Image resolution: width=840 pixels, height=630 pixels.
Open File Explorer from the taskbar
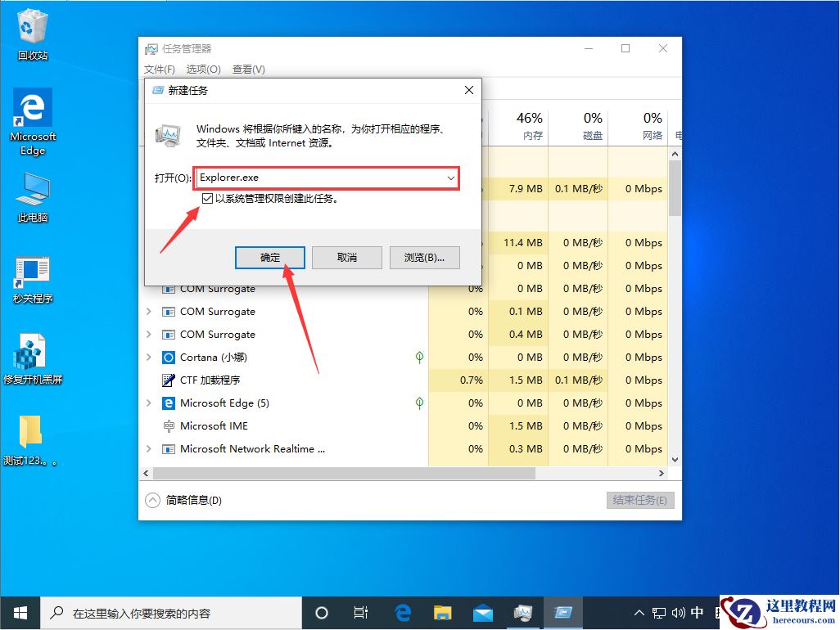(x=442, y=612)
